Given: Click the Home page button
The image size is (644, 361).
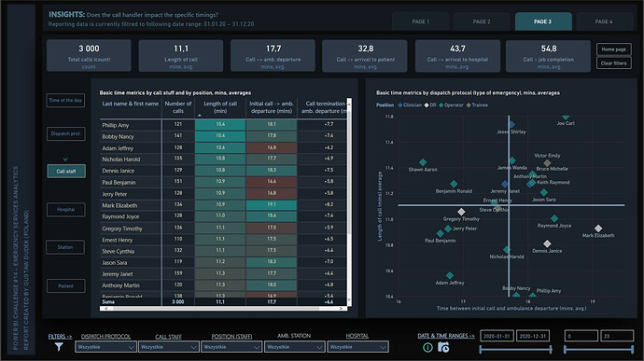Looking at the screenshot, I should point(613,49).
